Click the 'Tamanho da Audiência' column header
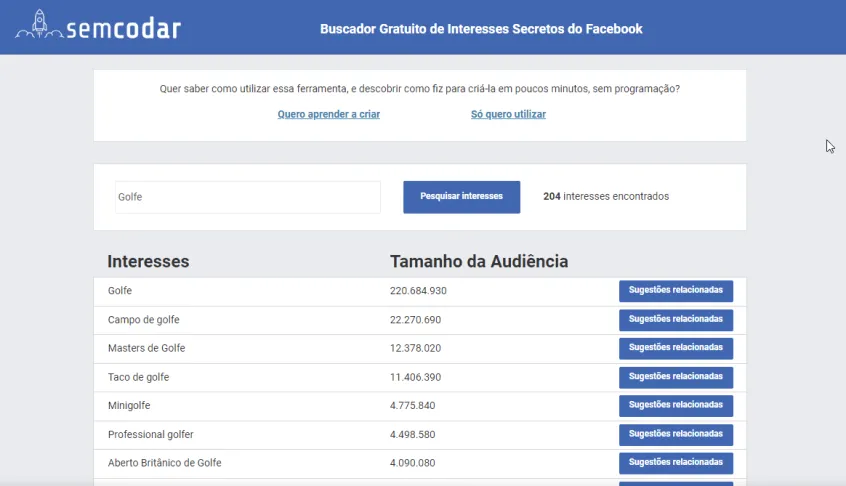Viewport: 846px width, 486px height. [x=478, y=262]
